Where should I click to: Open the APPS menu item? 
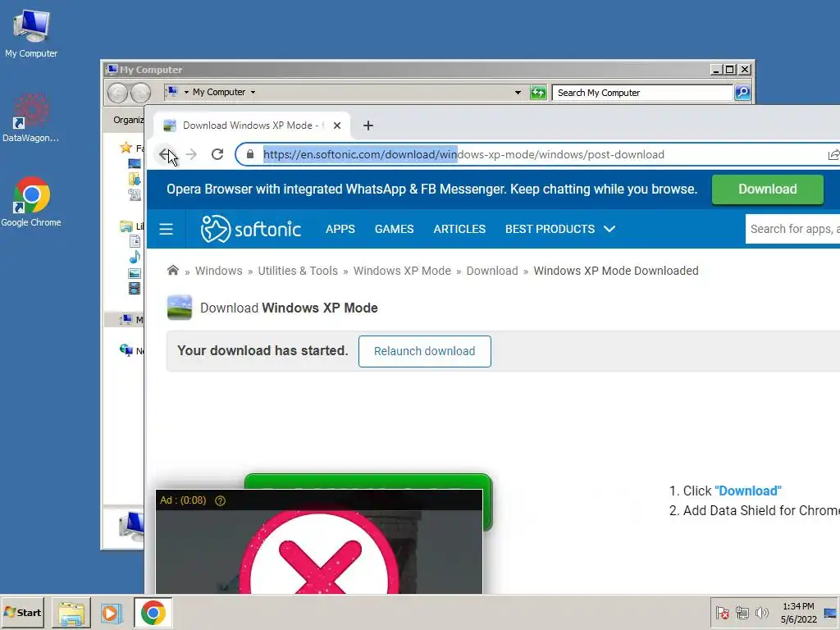pos(340,230)
